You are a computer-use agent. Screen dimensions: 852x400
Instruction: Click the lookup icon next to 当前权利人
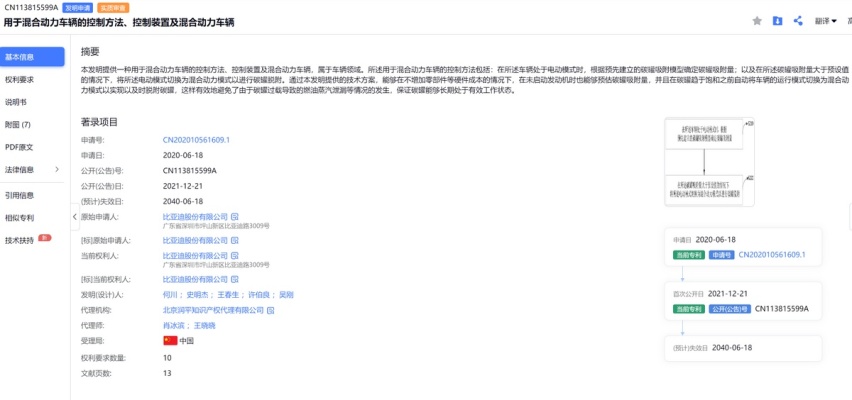click(235, 255)
